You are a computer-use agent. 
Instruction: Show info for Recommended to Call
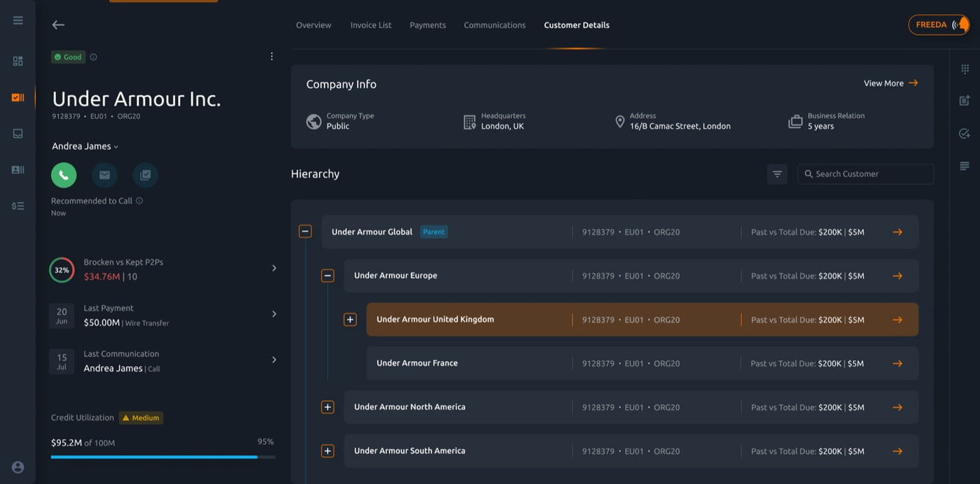click(x=139, y=201)
